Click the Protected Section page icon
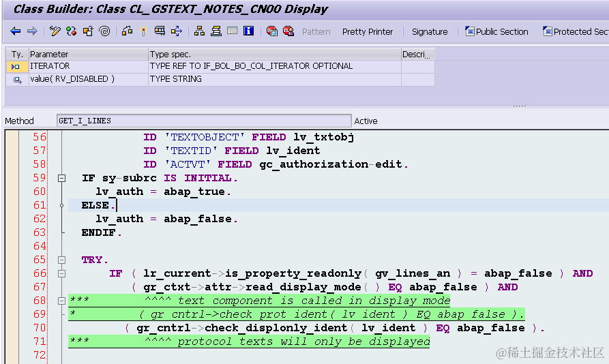609x364 pixels. pyautogui.click(x=547, y=31)
